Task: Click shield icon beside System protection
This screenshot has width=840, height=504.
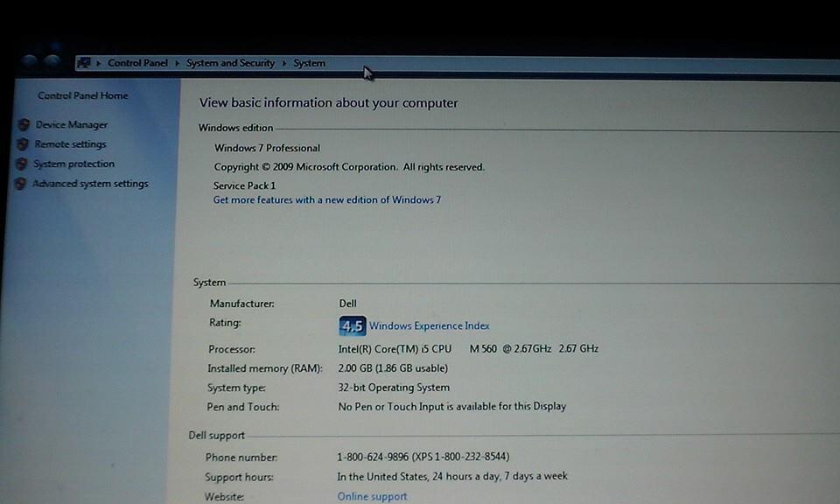Action: pyautogui.click(x=22, y=164)
